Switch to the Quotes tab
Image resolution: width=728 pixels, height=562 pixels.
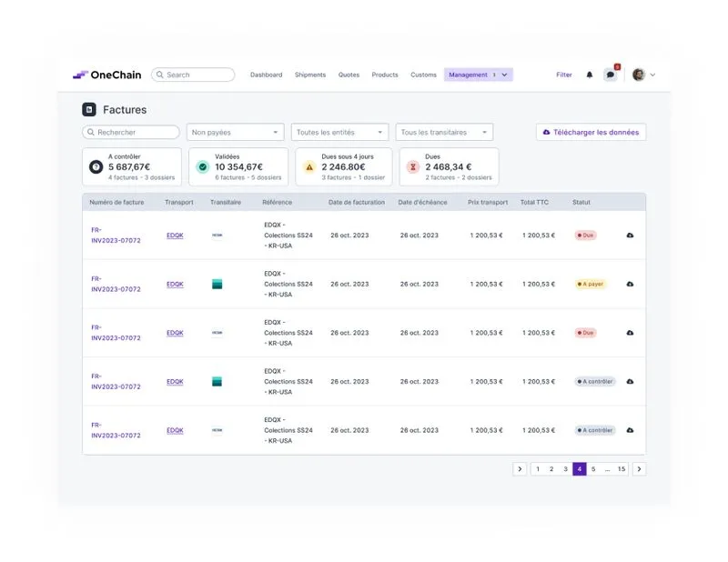click(349, 75)
